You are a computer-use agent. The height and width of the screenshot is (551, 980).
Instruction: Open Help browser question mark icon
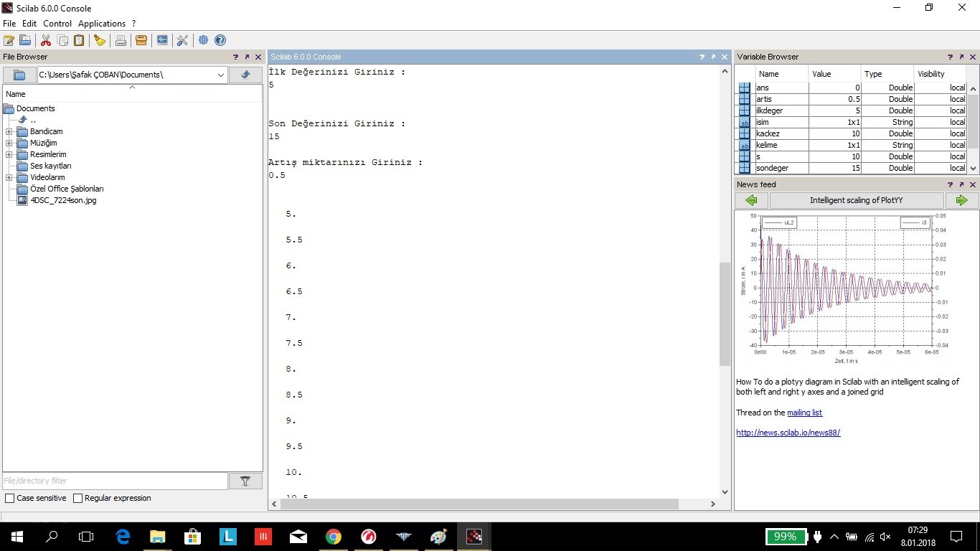click(220, 40)
